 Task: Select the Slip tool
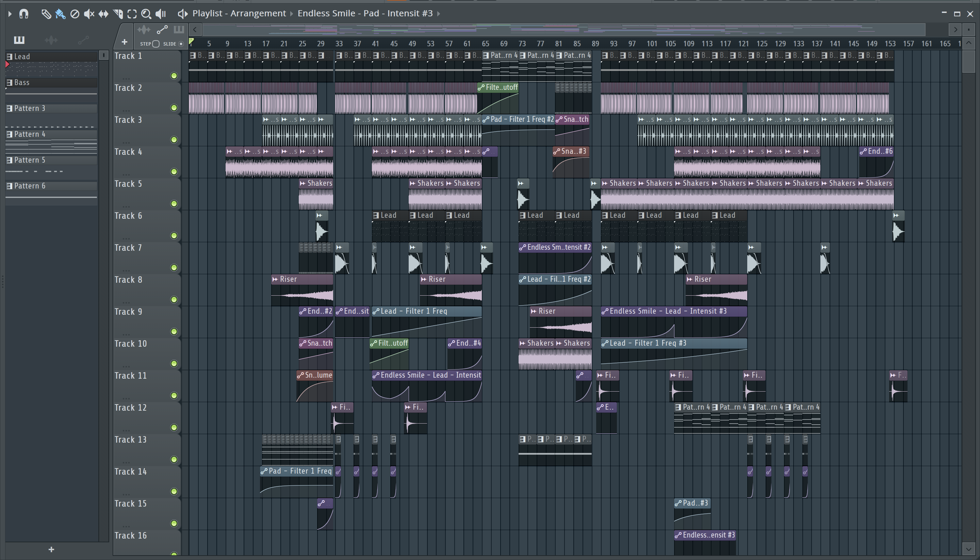point(103,14)
